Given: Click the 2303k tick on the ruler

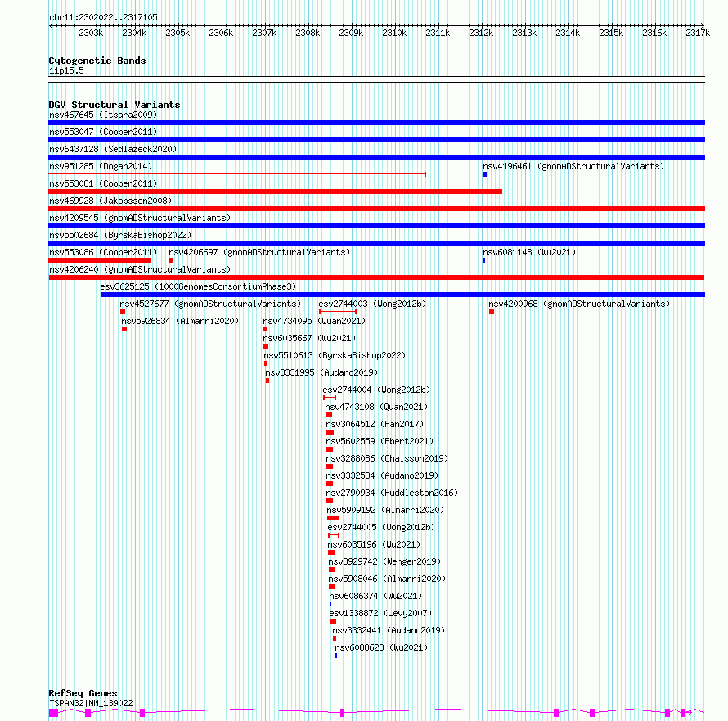Looking at the screenshot, I should 91,33.
